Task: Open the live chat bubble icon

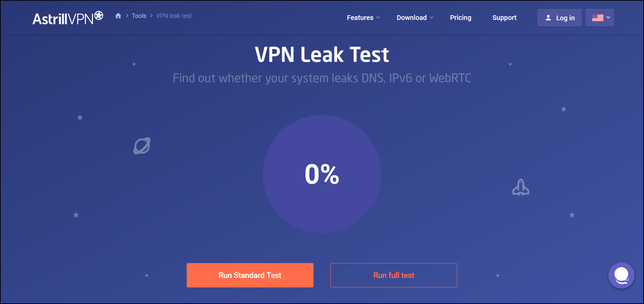Action: pos(621,276)
